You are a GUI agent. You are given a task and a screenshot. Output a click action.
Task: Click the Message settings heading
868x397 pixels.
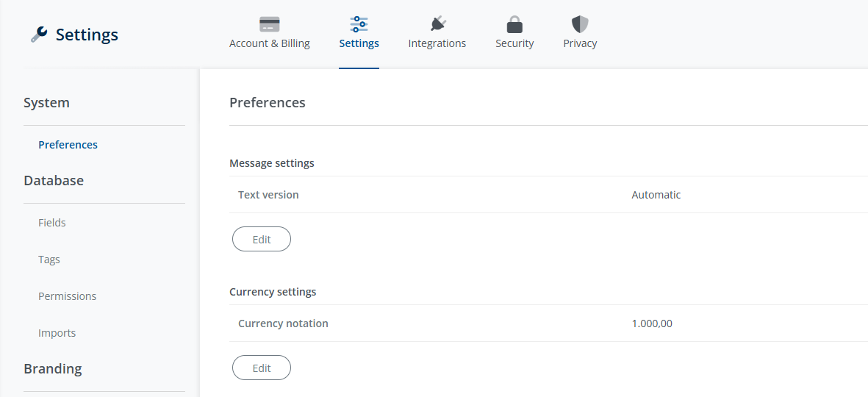click(x=272, y=163)
